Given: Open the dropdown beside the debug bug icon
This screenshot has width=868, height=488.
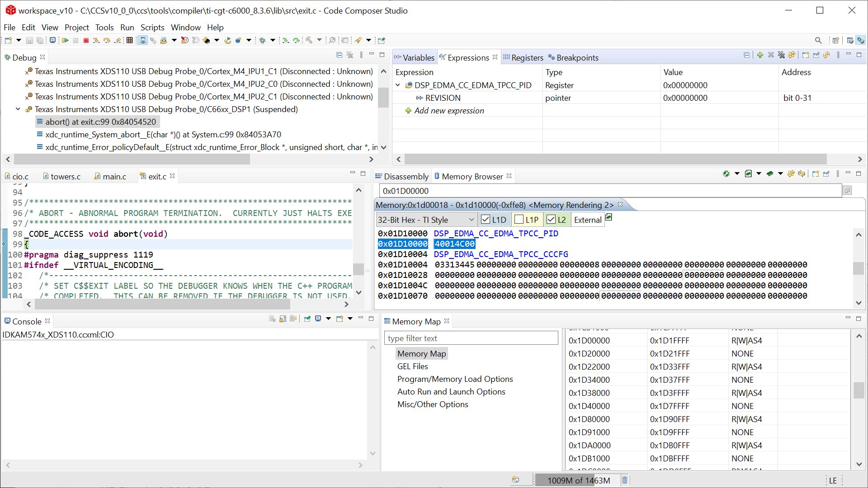Looking at the screenshot, I should click(x=273, y=41).
